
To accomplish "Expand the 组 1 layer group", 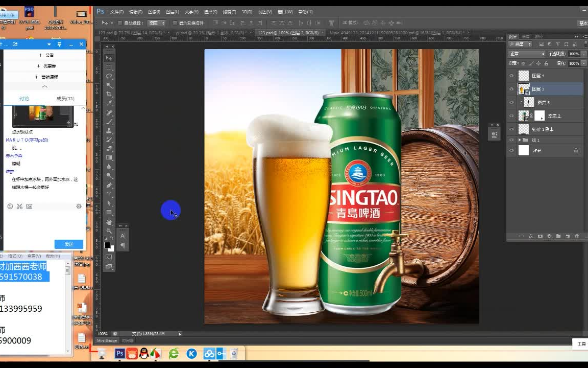I will (x=520, y=140).
